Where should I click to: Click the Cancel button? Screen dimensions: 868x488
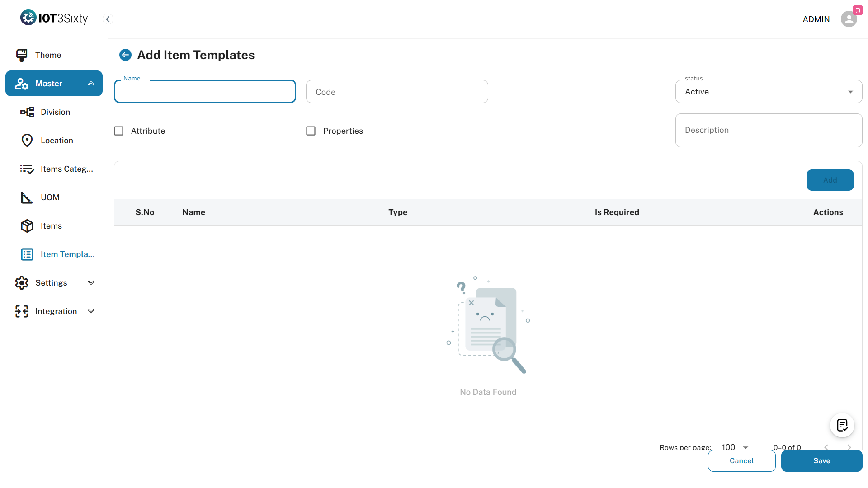pyautogui.click(x=741, y=461)
